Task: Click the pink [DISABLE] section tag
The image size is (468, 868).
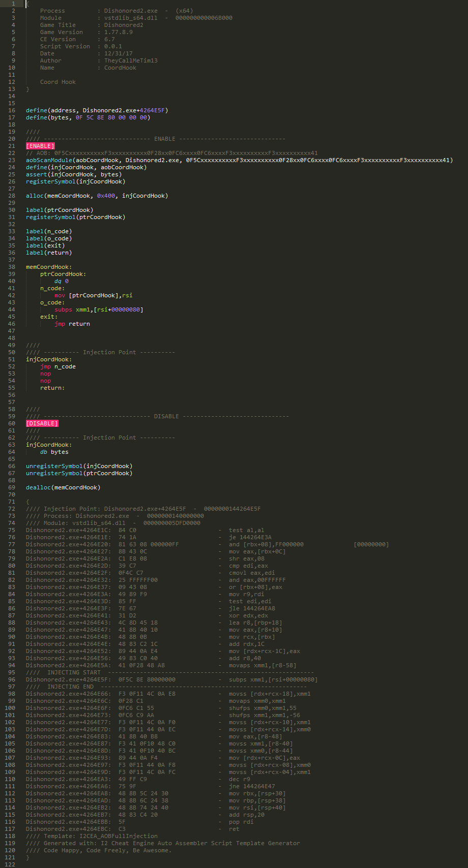Action: tap(42, 423)
